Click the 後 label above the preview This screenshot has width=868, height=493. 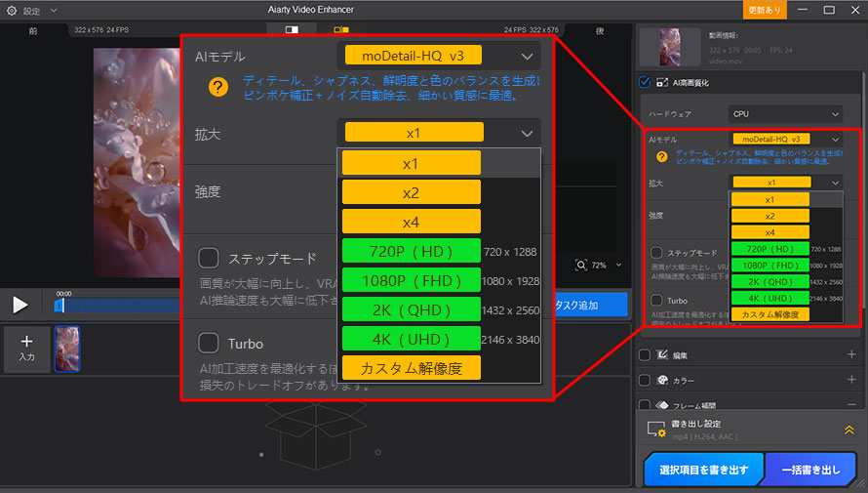click(600, 31)
